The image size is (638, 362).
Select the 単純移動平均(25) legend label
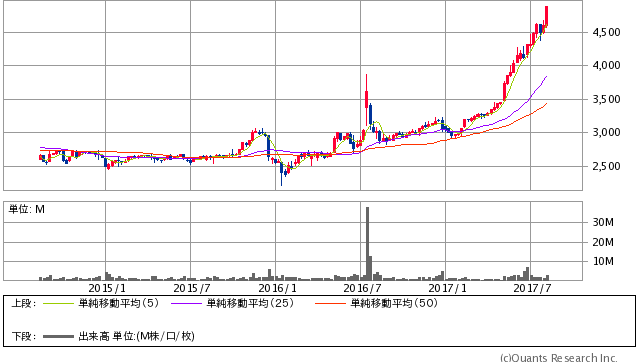coord(250,303)
